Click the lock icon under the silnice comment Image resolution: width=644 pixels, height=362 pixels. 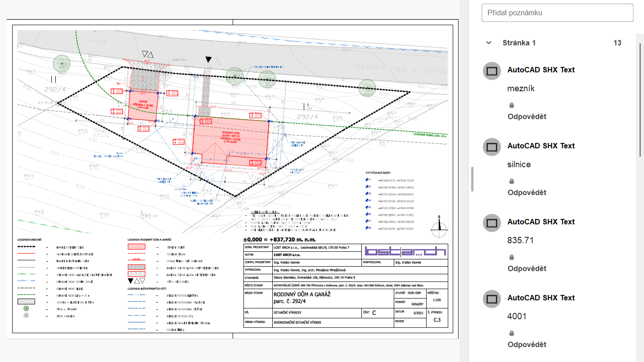click(512, 181)
